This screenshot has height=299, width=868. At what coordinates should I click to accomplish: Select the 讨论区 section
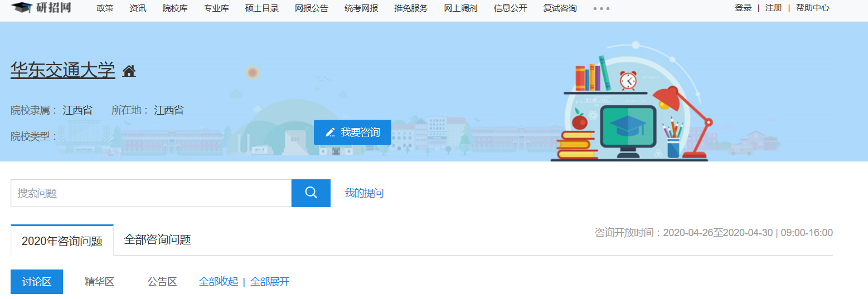click(x=37, y=282)
